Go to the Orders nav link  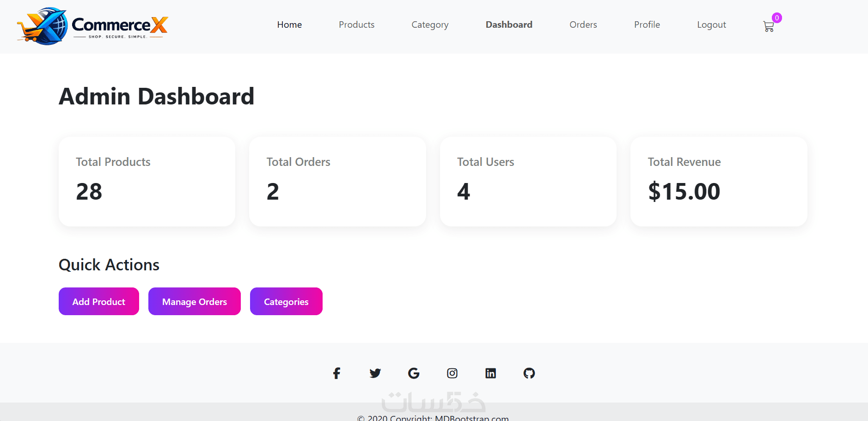pos(583,24)
